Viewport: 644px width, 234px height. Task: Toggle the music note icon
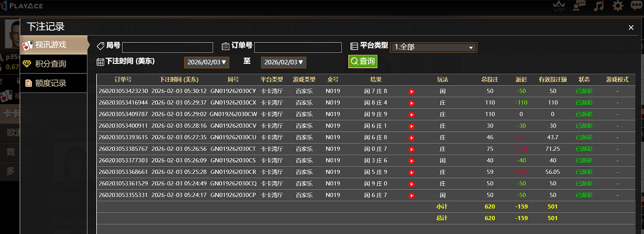(600, 6)
